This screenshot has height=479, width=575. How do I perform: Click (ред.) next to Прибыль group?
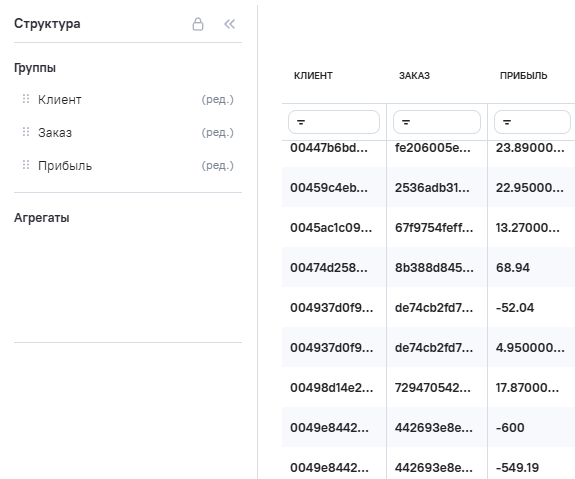[x=217, y=165]
